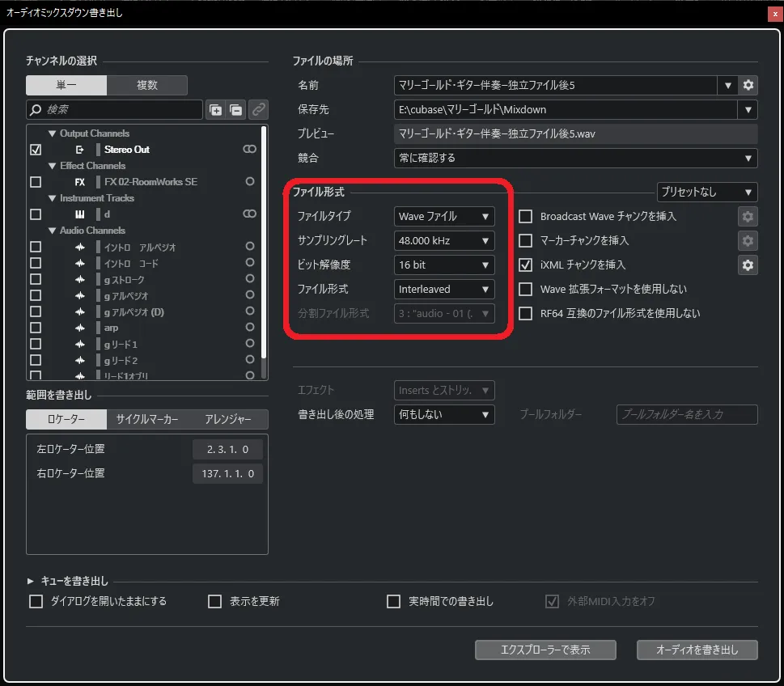
Task: Open the bit depth dropdown
Action: pyautogui.click(x=443, y=265)
